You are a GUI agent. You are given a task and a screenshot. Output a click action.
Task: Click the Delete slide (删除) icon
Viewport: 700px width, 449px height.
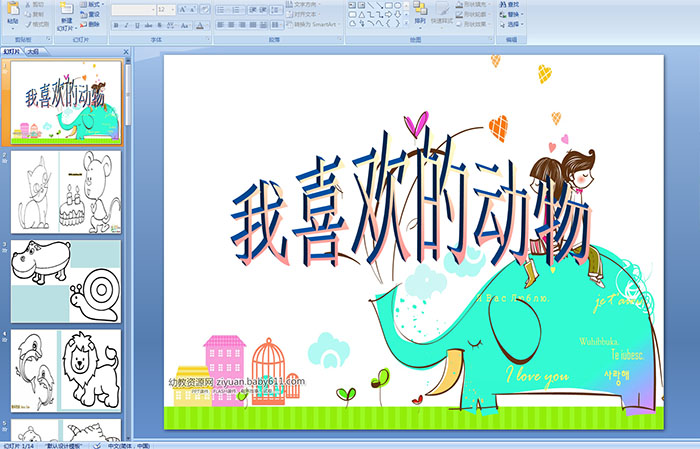click(90, 25)
